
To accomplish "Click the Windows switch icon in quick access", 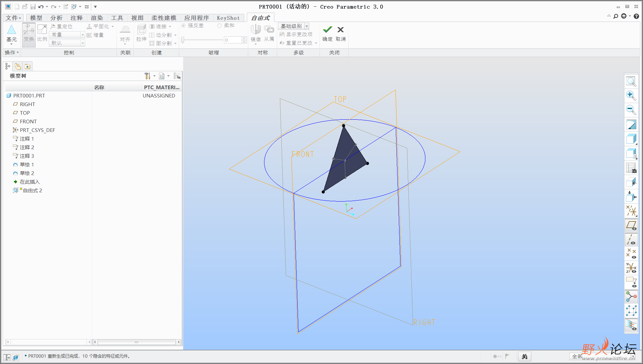I will (x=74, y=7).
